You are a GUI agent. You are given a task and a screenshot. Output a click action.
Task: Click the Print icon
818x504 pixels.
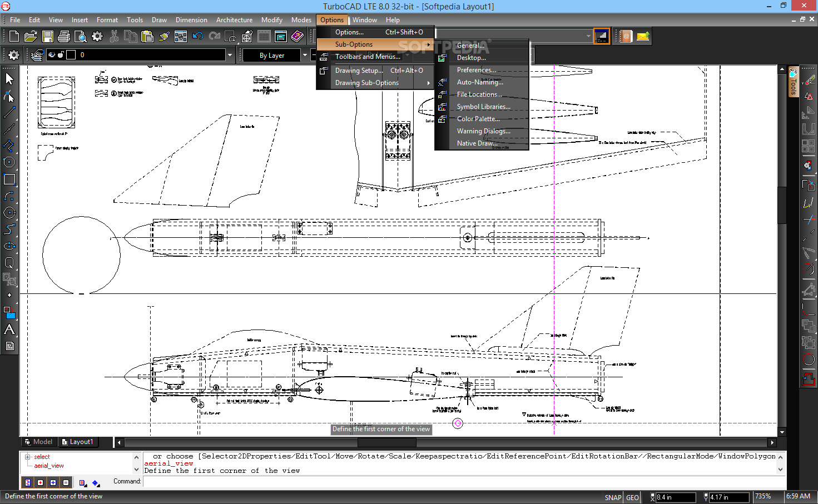tap(64, 37)
